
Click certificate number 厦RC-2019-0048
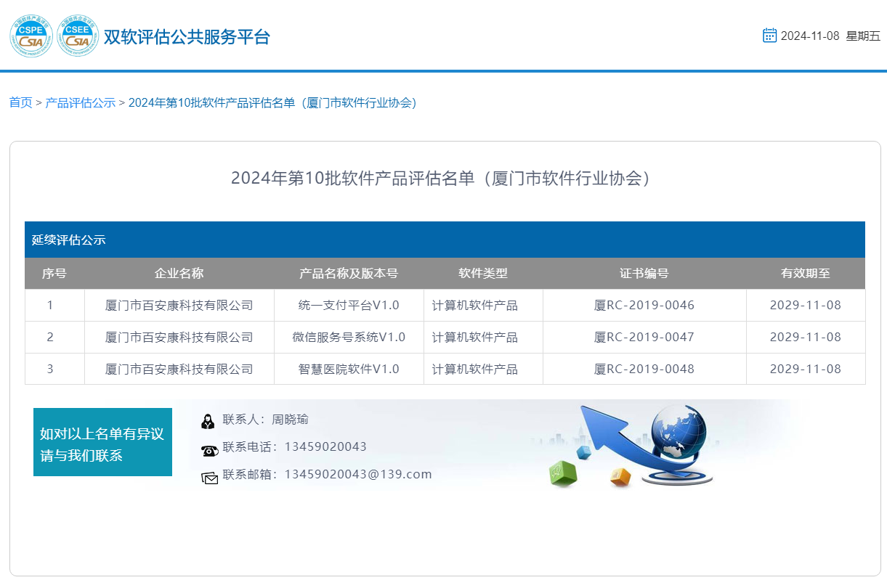pyautogui.click(x=644, y=369)
